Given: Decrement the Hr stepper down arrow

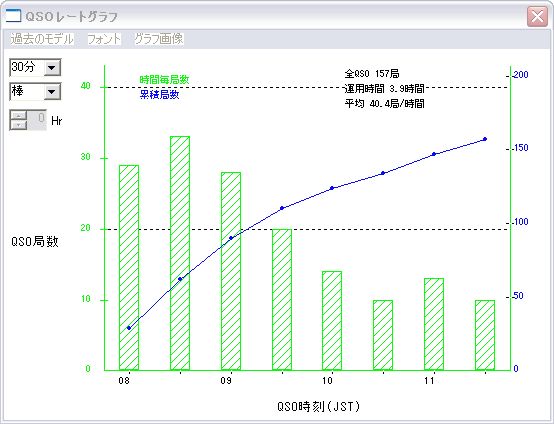Looking at the screenshot, I should pyautogui.click(x=18, y=125).
